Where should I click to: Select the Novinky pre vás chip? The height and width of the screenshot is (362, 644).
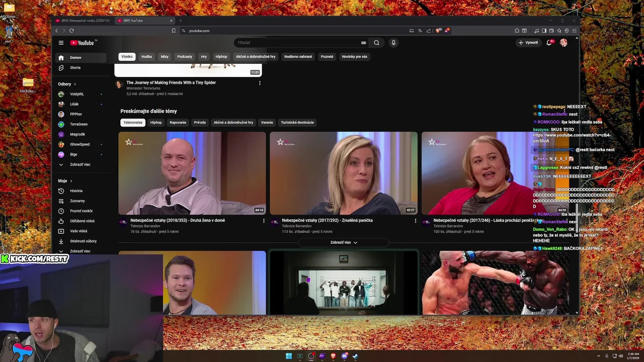click(355, 56)
